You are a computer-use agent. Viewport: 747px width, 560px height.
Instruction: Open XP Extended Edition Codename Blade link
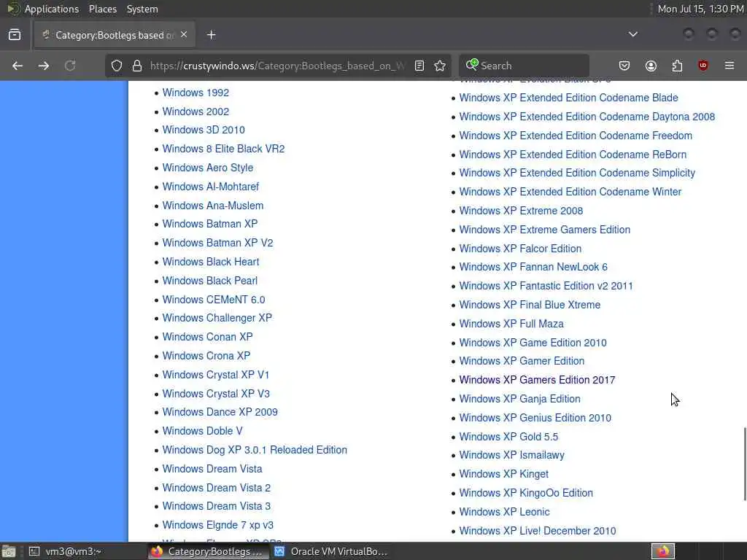[568, 98]
